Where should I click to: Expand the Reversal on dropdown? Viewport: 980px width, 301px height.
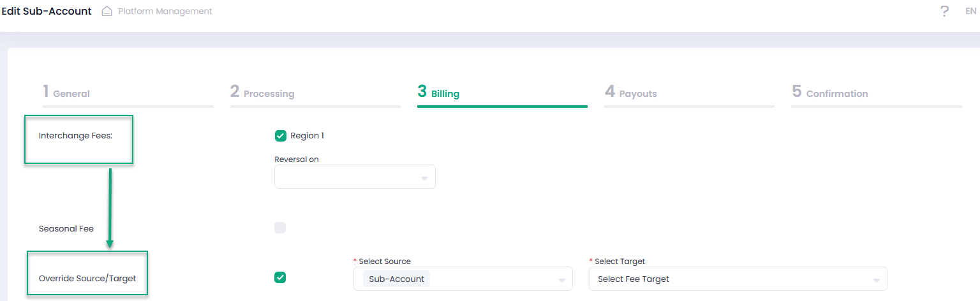pyautogui.click(x=355, y=177)
